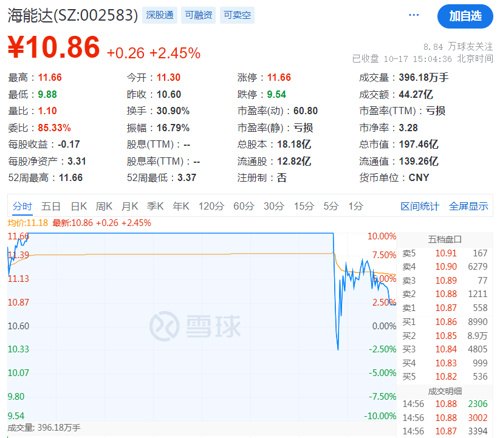Click the 区间统计 link
This screenshot has width=500, height=438.
(420, 206)
